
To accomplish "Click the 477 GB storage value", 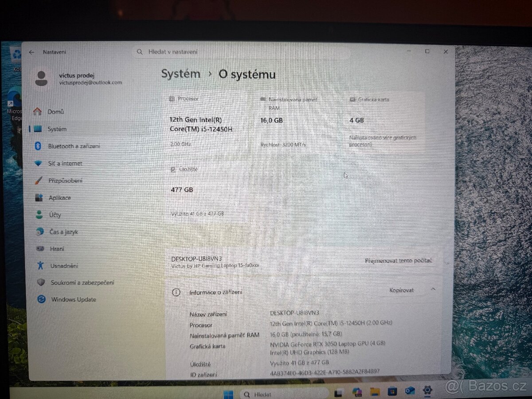I will (x=182, y=189).
